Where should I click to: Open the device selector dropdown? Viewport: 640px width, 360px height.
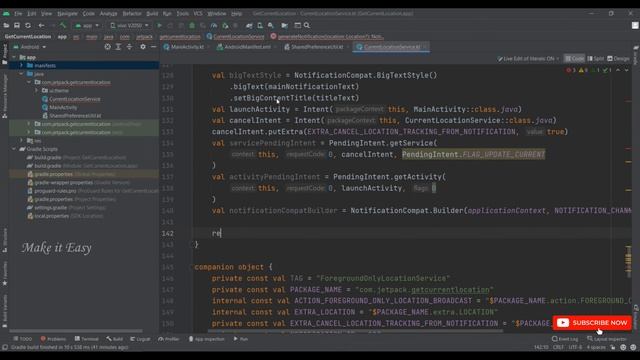(x=129, y=25)
